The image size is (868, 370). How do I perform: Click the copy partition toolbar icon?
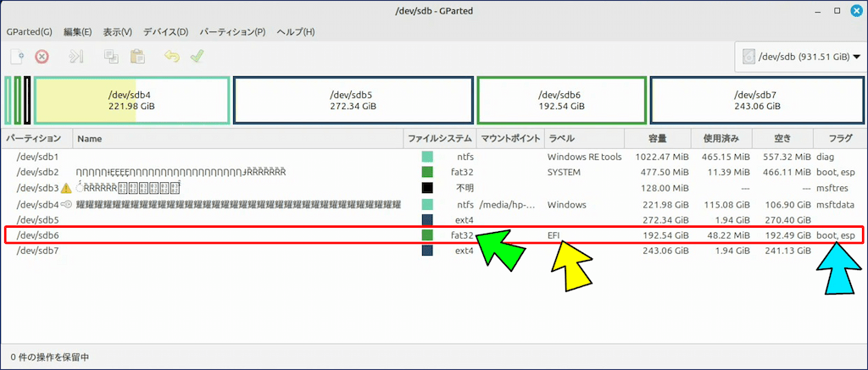[x=111, y=57]
